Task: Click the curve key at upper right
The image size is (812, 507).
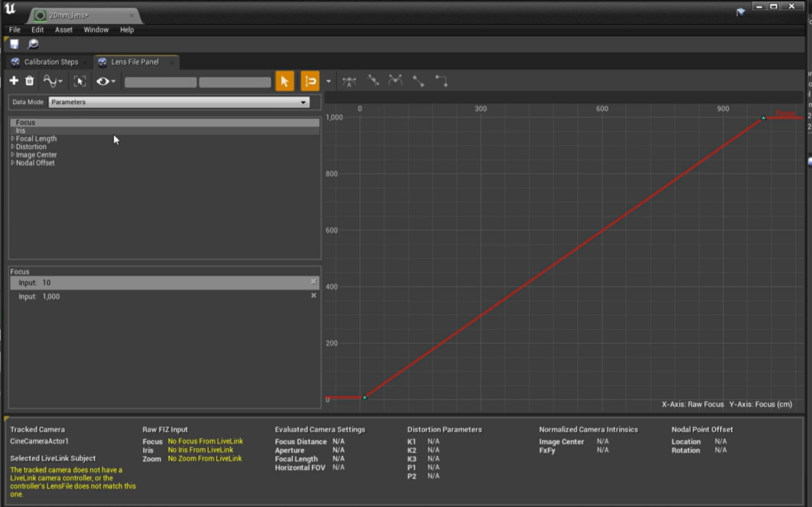Action: [764, 118]
